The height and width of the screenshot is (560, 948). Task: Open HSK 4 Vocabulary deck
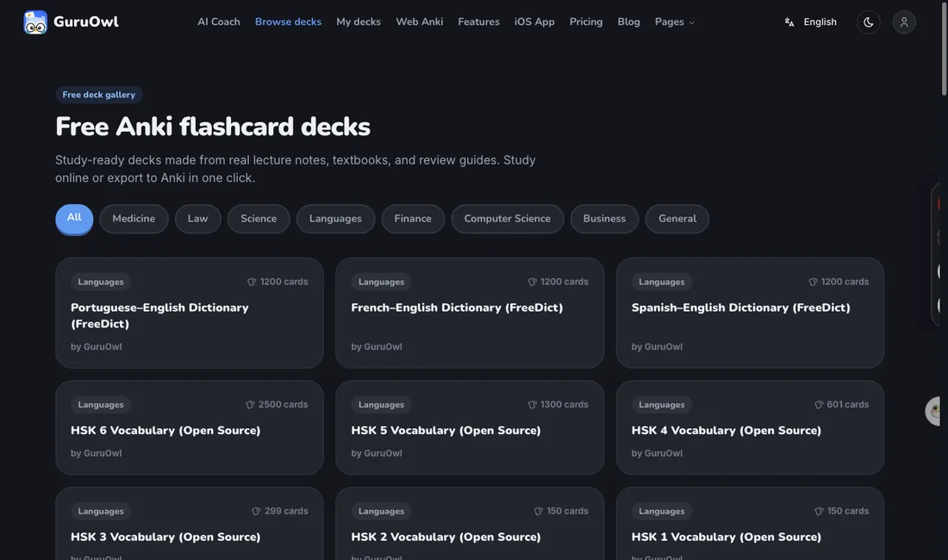click(750, 427)
